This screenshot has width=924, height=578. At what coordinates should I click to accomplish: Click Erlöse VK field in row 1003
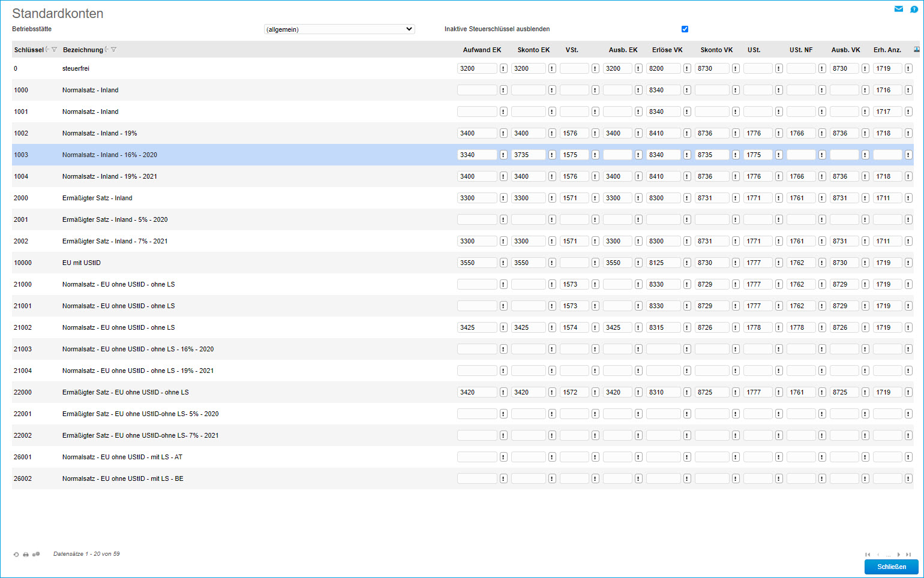coord(663,155)
